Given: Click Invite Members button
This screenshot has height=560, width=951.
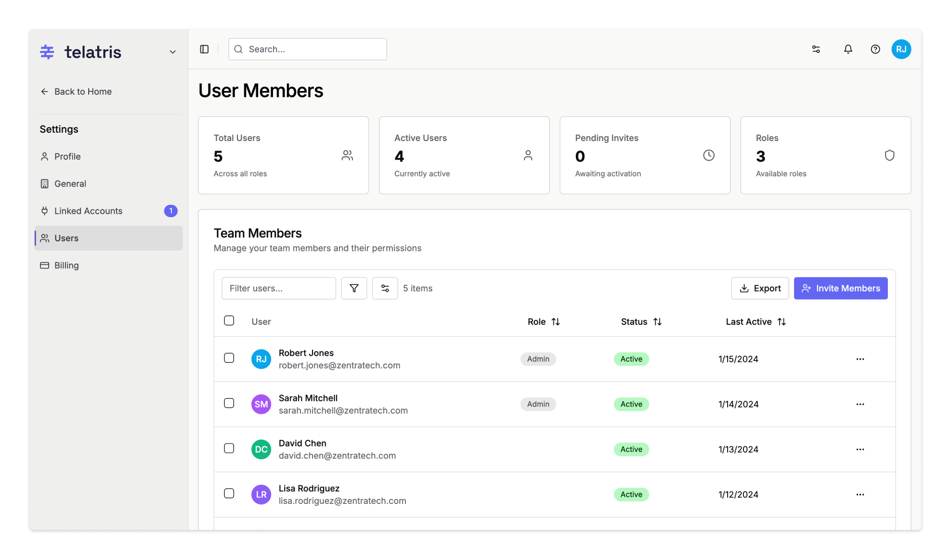Looking at the screenshot, I should [840, 288].
